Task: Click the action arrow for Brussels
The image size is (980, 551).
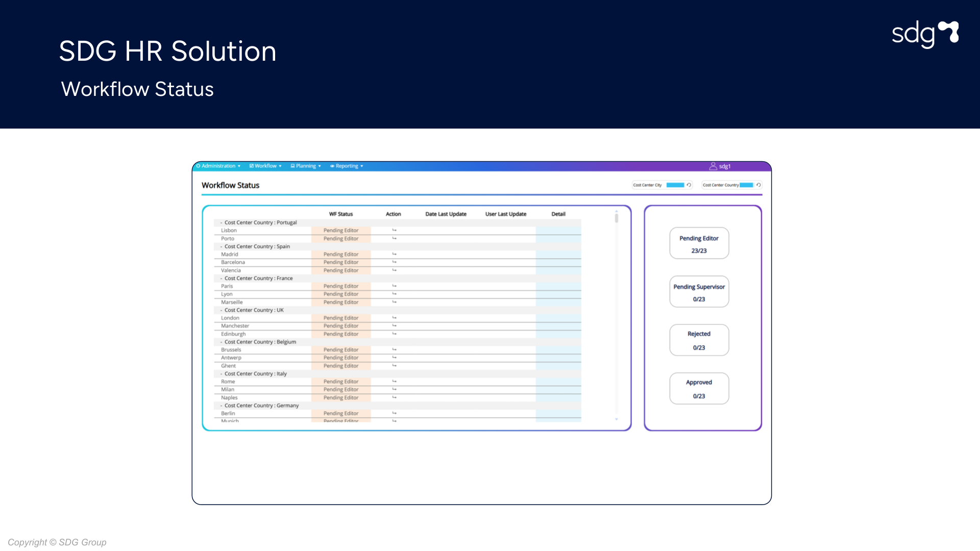Action: click(394, 350)
